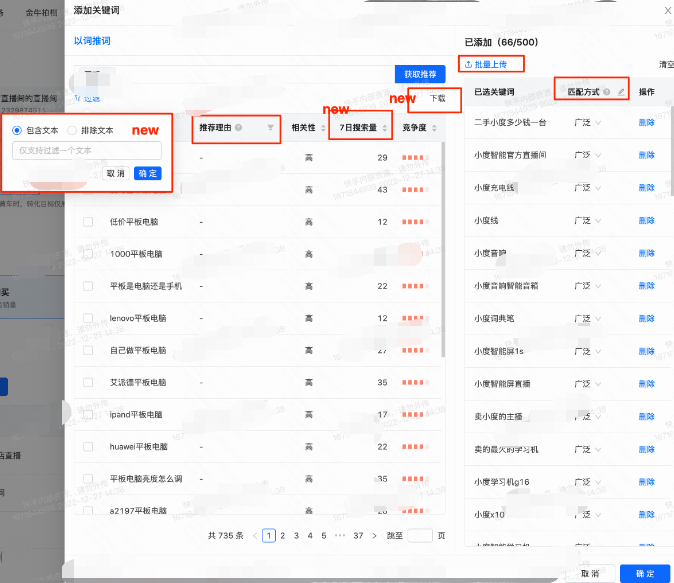Open the help icon beside 推荐理由
Image resolution: width=674 pixels, height=583 pixels.
pos(239,127)
